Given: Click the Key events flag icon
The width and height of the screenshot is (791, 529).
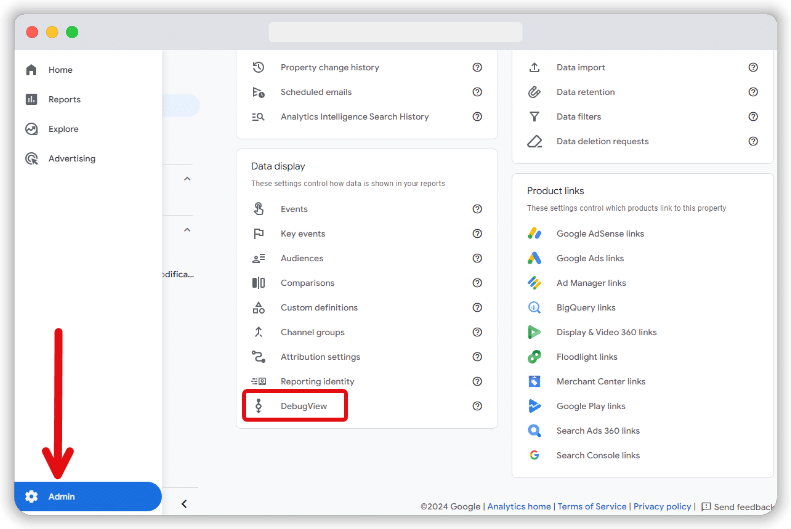Looking at the screenshot, I should click(258, 233).
